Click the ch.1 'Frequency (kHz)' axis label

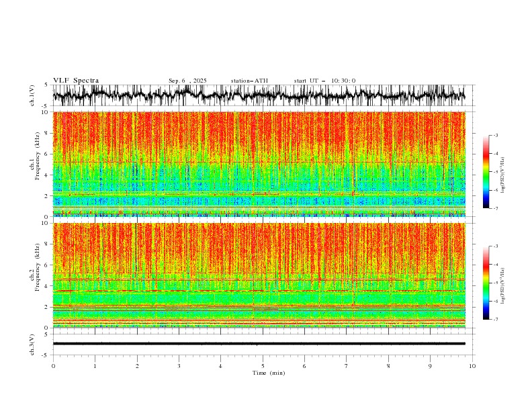pyautogui.click(x=37, y=156)
